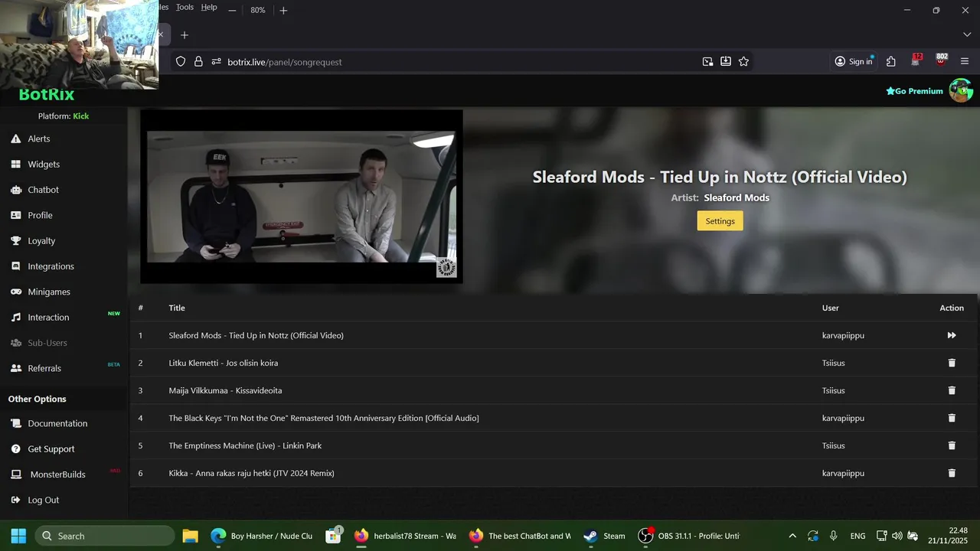
Task: Open the browser hamburger menu
Action: tap(965, 61)
